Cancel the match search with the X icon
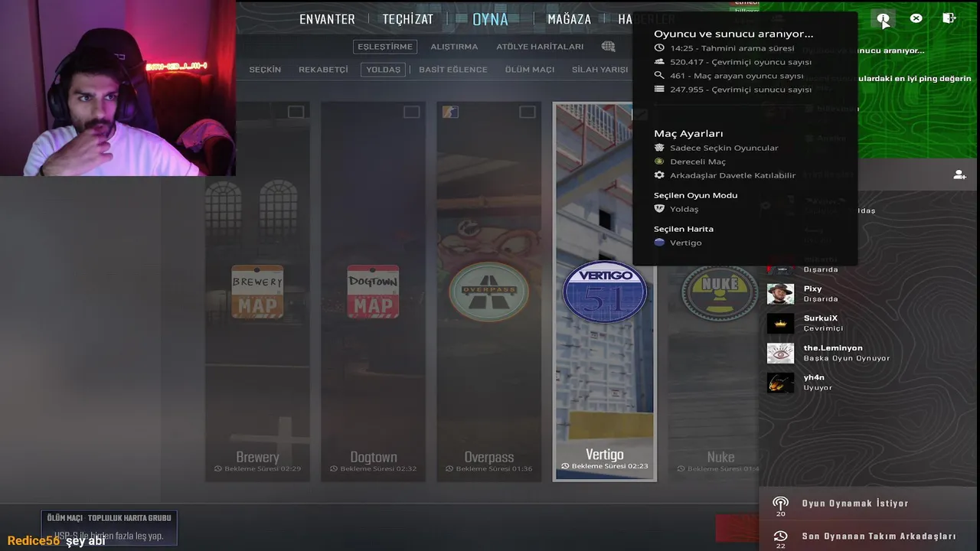 tap(916, 18)
